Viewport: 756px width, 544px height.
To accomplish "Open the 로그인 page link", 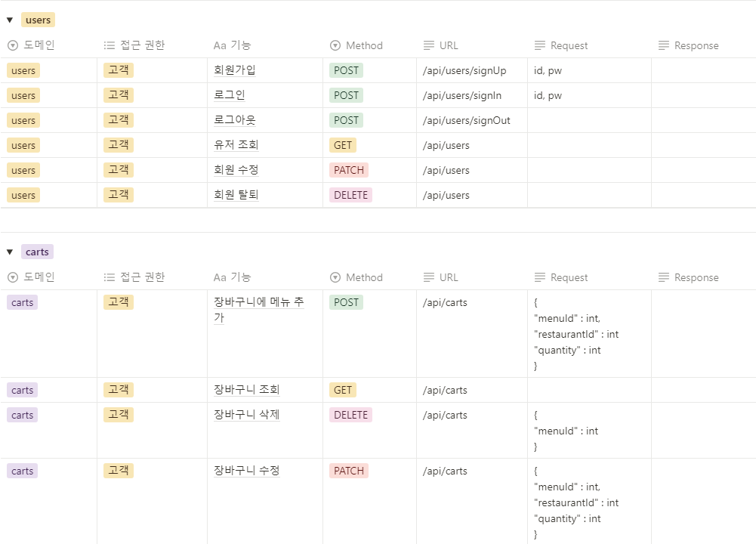I will coord(229,95).
